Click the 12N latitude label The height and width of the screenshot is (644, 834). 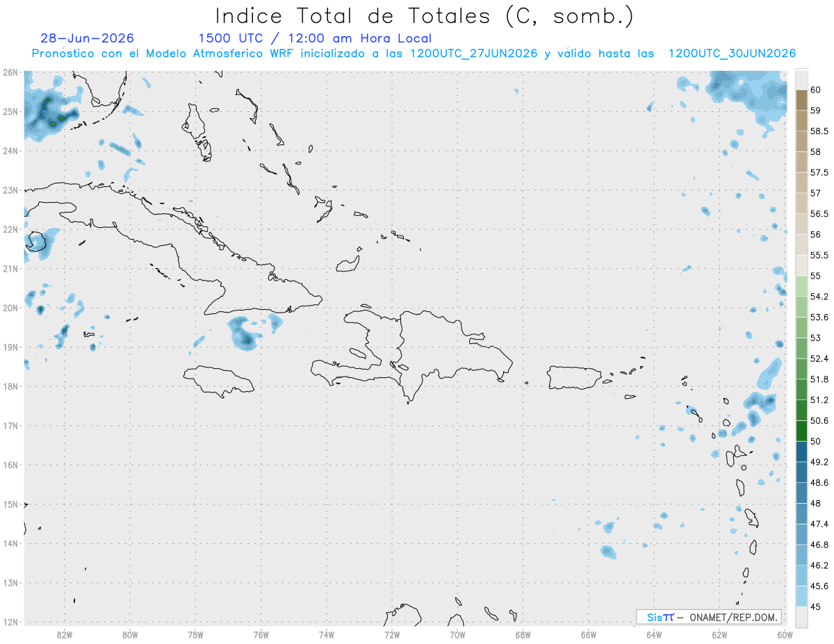pyautogui.click(x=10, y=622)
